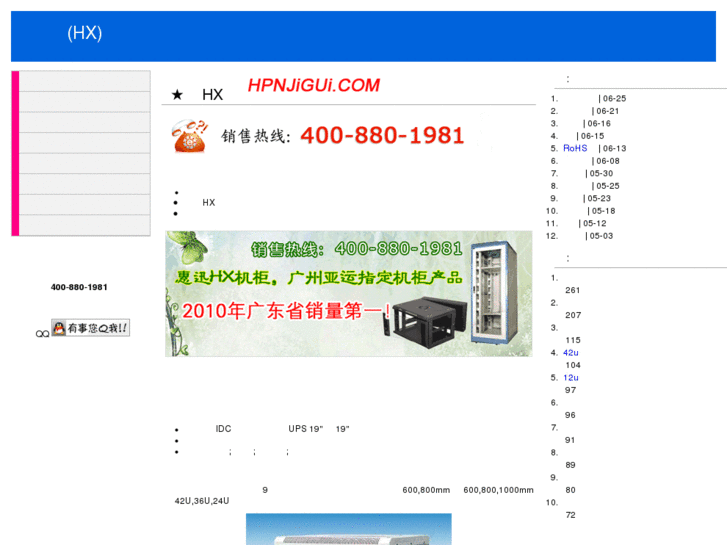
Task: Click the news date 05-03
Action: [x=601, y=236]
